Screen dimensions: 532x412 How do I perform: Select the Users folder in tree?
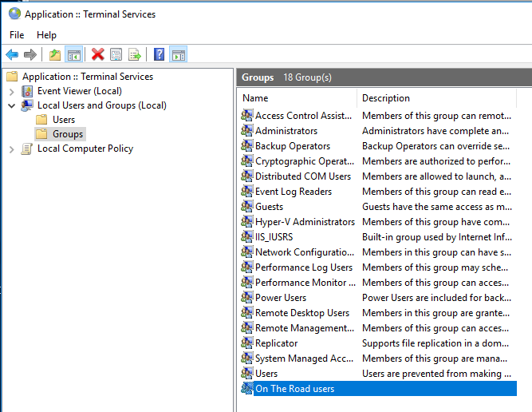coord(64,120)
